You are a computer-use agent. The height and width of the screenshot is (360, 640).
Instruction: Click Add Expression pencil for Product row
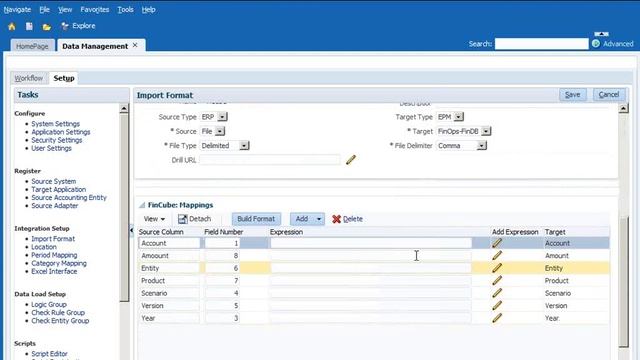(x=497, y=281)
